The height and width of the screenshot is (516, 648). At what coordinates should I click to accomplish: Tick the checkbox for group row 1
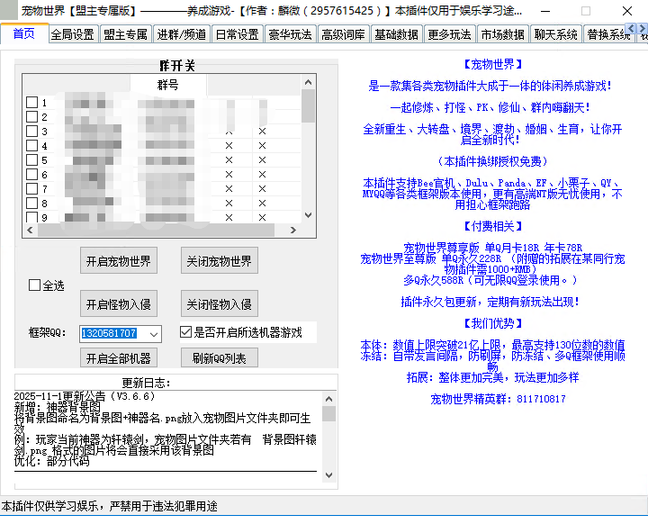[x=32, y=102]
